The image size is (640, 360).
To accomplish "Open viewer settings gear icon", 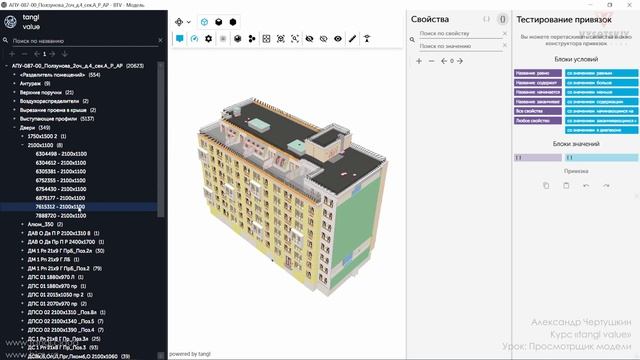I will [x=209, y=39].
